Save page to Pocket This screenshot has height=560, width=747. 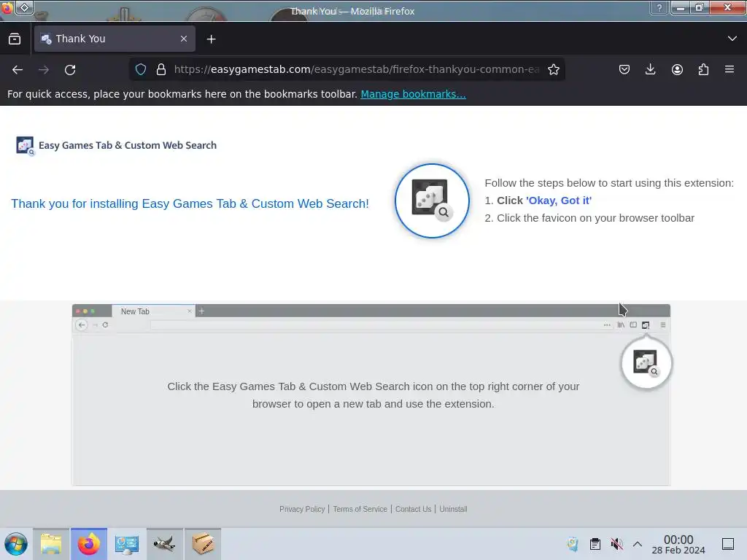coord(624,69)
